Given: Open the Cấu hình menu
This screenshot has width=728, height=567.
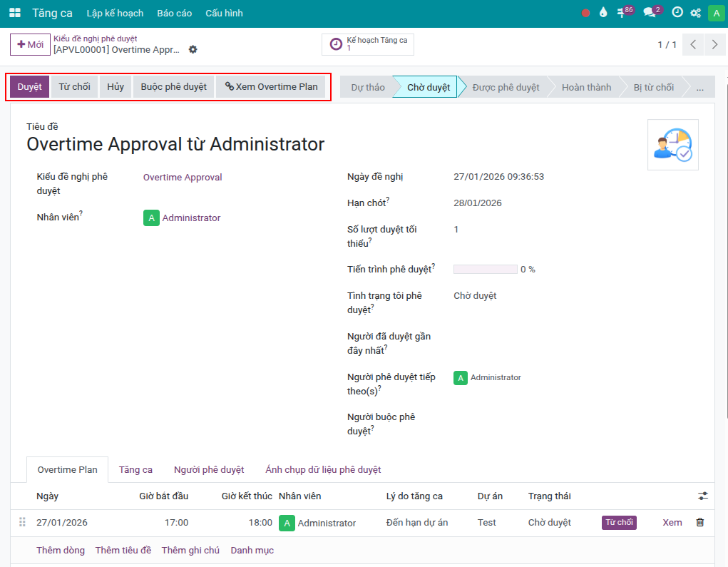Looking at the screenshot, I should tap(224, 13).
